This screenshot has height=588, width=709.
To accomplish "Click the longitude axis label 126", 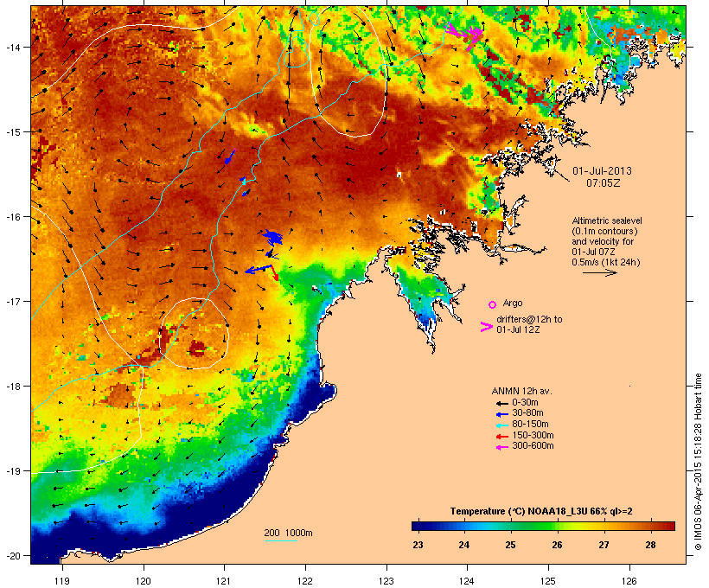I will tap(629, 581).
